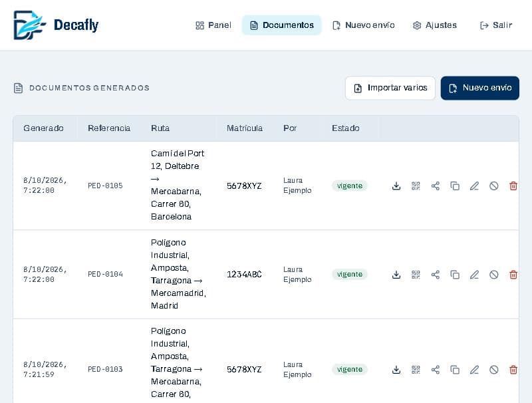532x403 pixels.
Task: Void document PED-0104 with the ban icon
Action: tap(494, 275)
